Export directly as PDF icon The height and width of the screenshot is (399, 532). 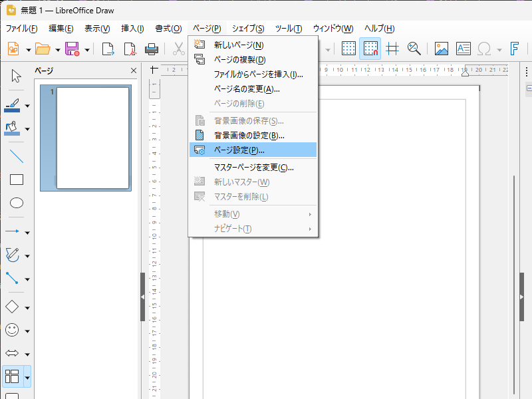130,49
